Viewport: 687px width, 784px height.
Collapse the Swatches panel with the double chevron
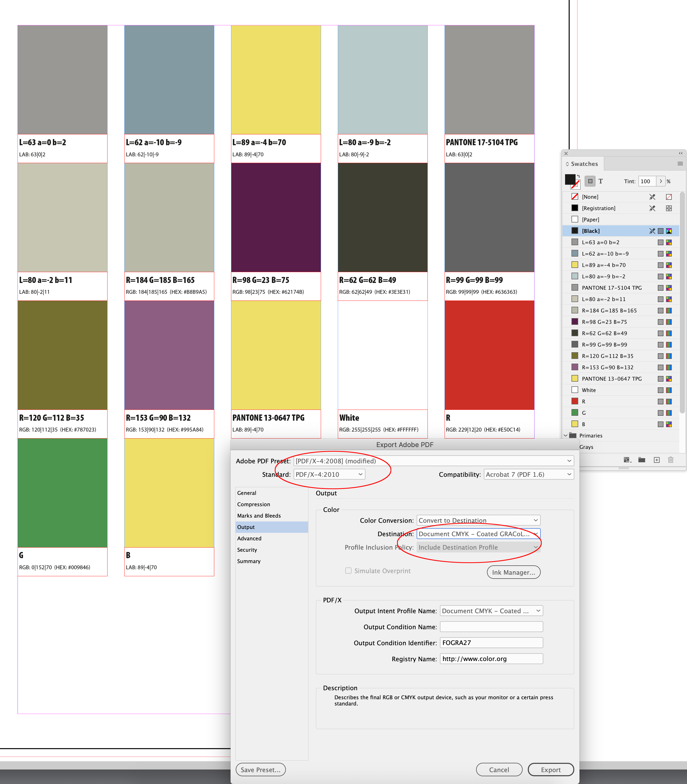681,153
